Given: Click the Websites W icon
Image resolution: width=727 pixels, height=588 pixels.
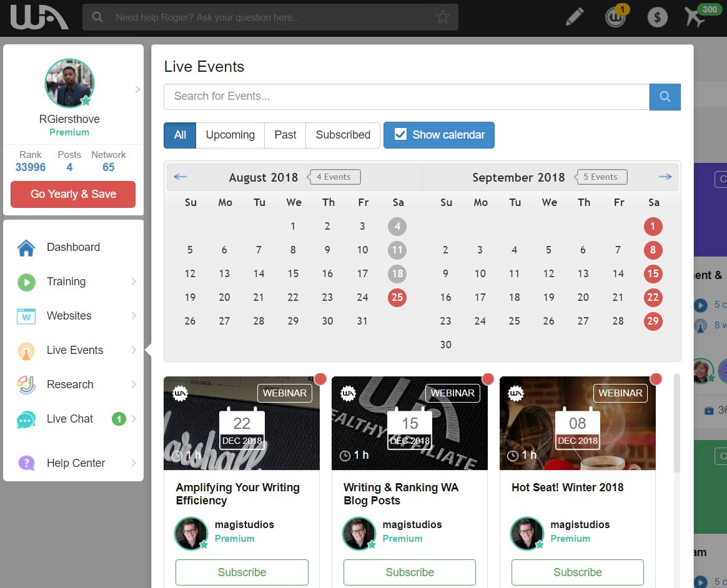Looking at the screenshot, I should [x=26, y=316].
